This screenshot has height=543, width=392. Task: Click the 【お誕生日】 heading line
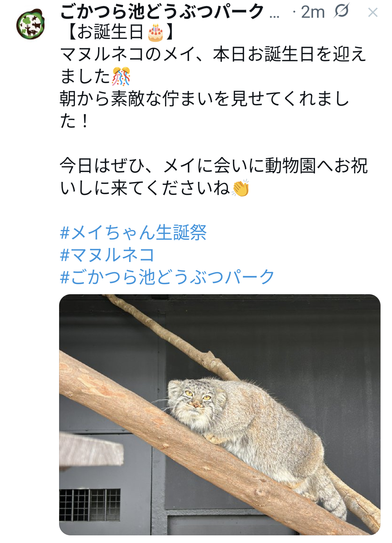[x=119, y=32]
